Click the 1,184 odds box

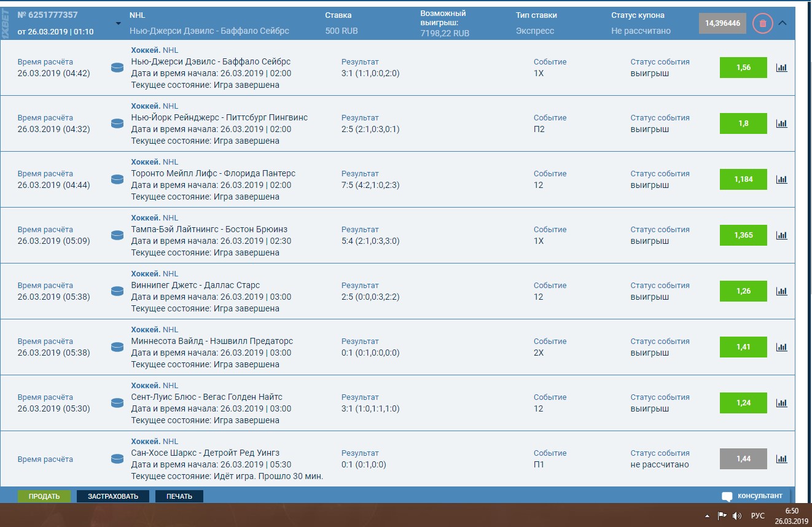(x=743, y=179)
